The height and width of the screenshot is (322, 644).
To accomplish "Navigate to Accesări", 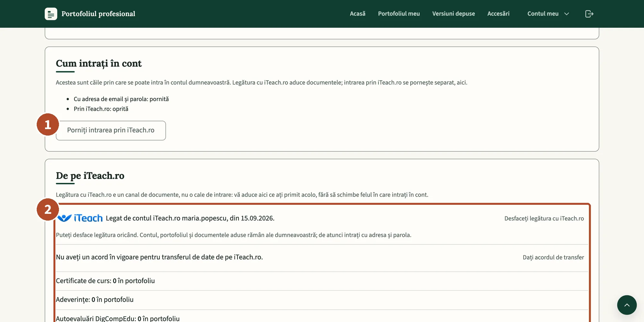I will 498,14.
